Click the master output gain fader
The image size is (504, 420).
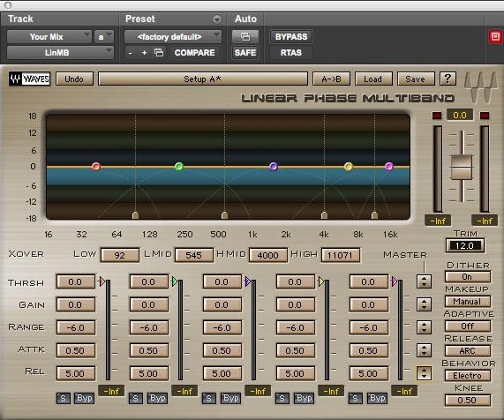[462, 167]
